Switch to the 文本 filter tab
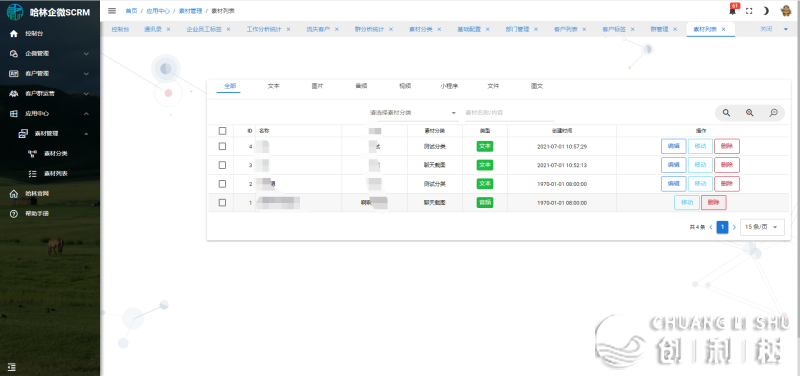800x376 pixels. 273,86
